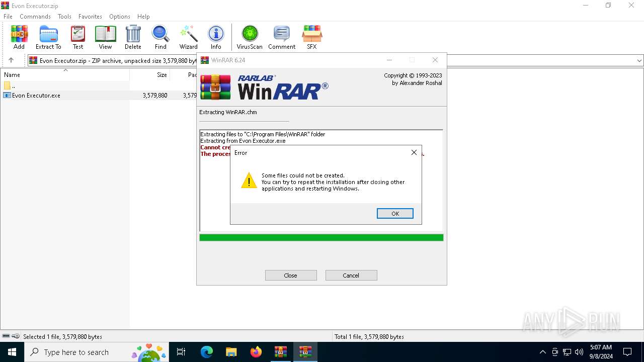Viewport: 644px width, 362px height.
Task: Click OK in the Error dialog
Action: click(395, 214)
